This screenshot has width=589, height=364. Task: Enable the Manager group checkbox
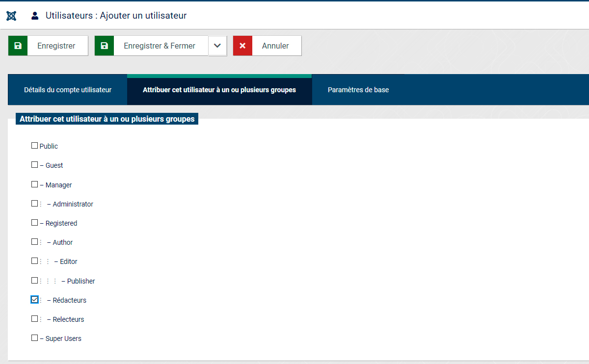click(34, 184)
